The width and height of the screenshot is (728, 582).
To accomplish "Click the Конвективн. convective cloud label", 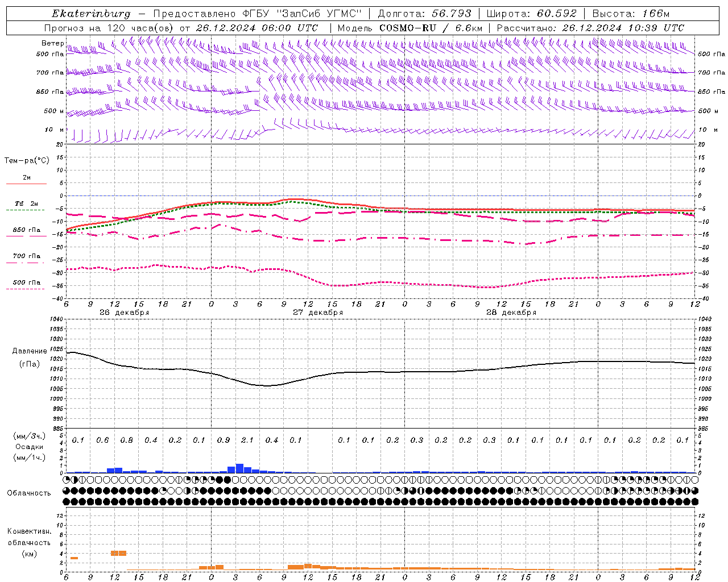I will pyautogui.click(x=29, y=531).
